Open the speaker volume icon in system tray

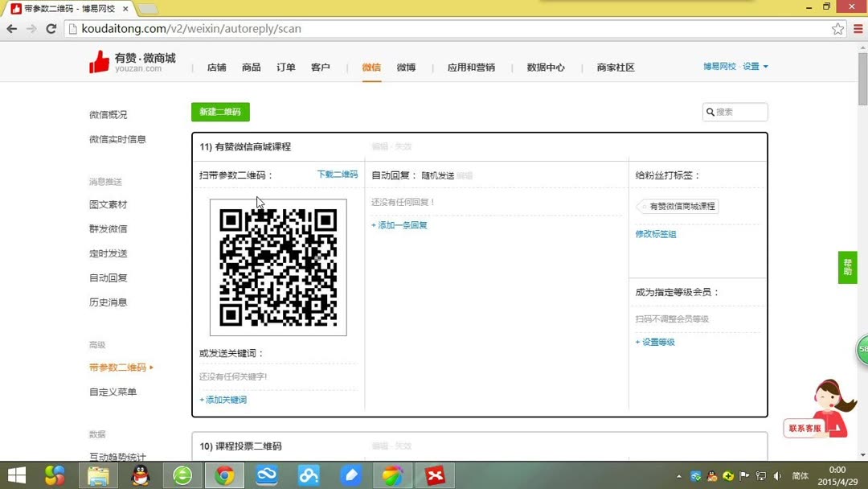pyautogui.click(x=777, y=475)
